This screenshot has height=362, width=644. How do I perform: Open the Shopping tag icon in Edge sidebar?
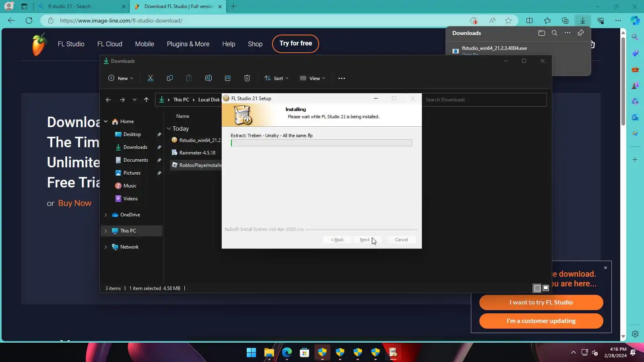(635, 53)
